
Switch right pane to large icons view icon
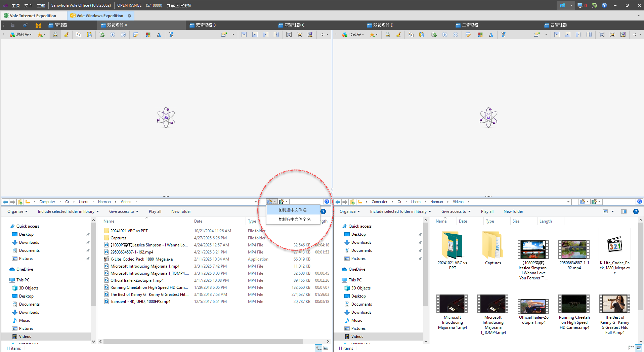point(639,348)
